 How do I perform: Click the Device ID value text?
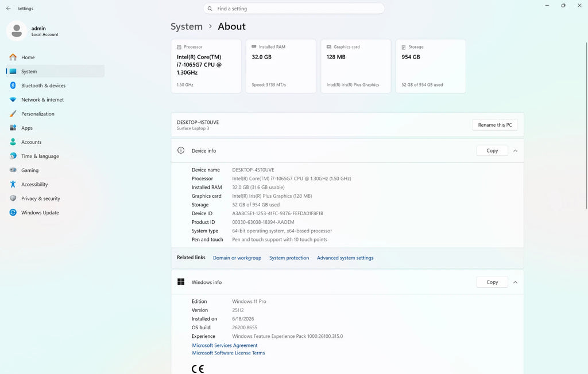click(x=277, y=213)
